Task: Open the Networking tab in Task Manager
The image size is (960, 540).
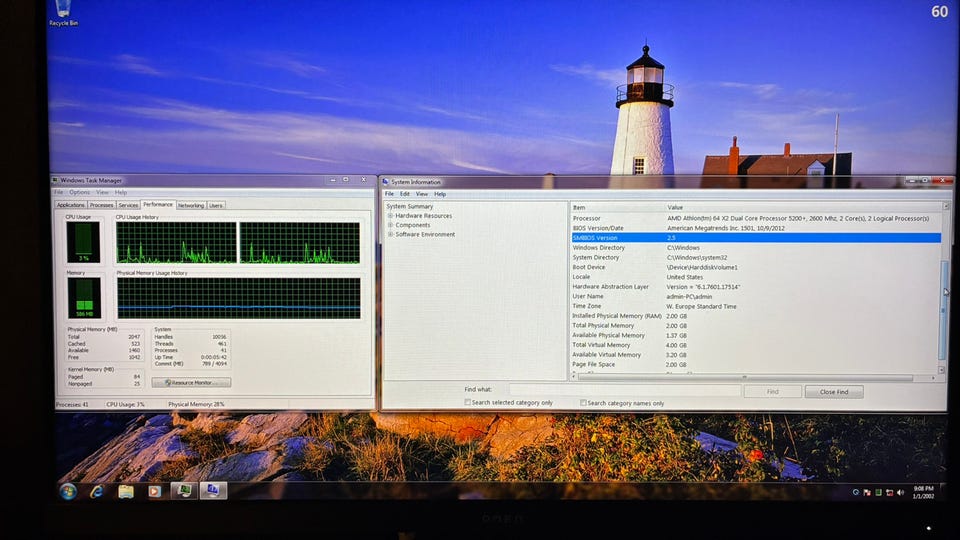Action: (x=190, y=205)
